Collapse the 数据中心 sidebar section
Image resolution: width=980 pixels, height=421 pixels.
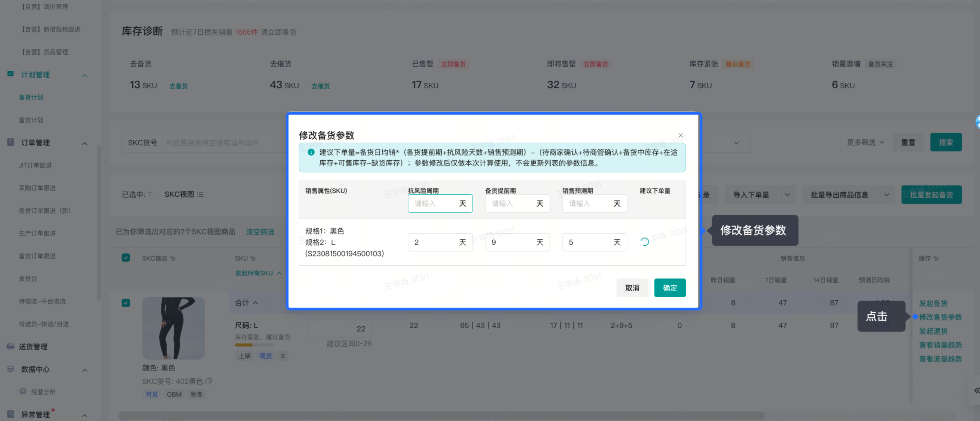coord(84,370)
